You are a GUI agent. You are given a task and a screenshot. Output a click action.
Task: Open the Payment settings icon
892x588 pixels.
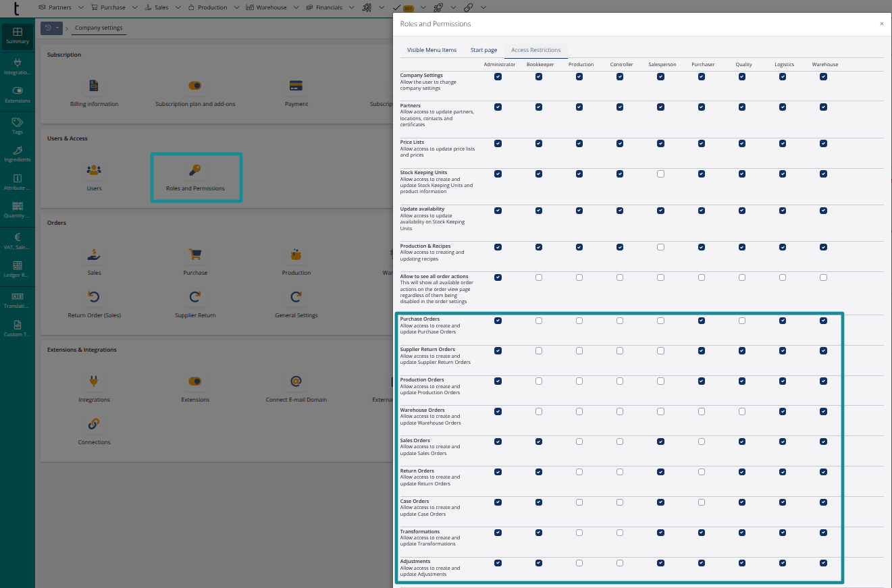[296, 86]
